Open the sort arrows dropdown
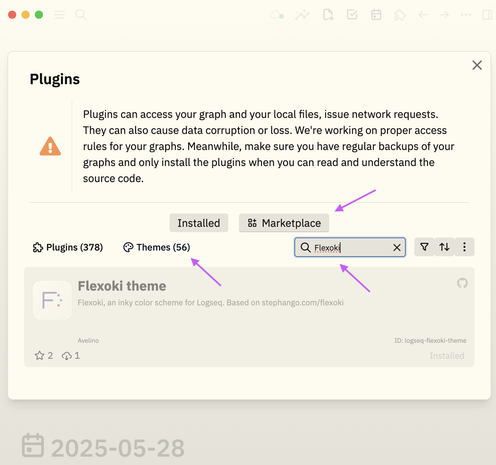Image resolution: width=496 pixels, height=465 pixels. [444, 247]
